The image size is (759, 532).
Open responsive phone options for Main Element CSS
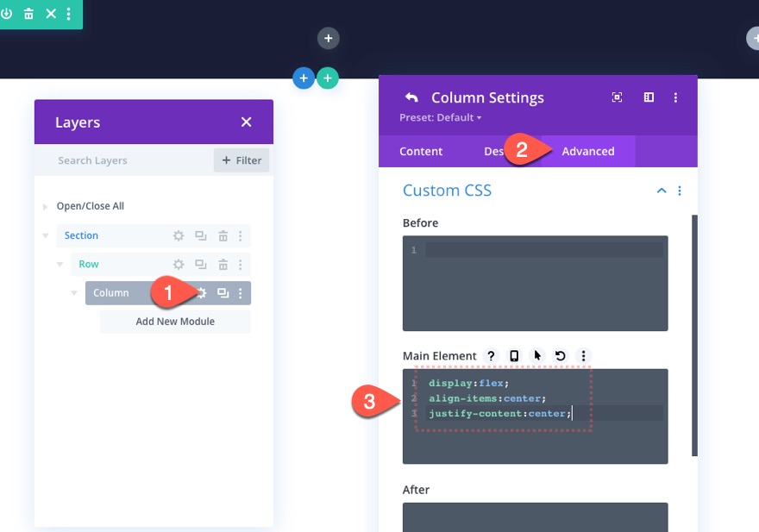(514, 356)
